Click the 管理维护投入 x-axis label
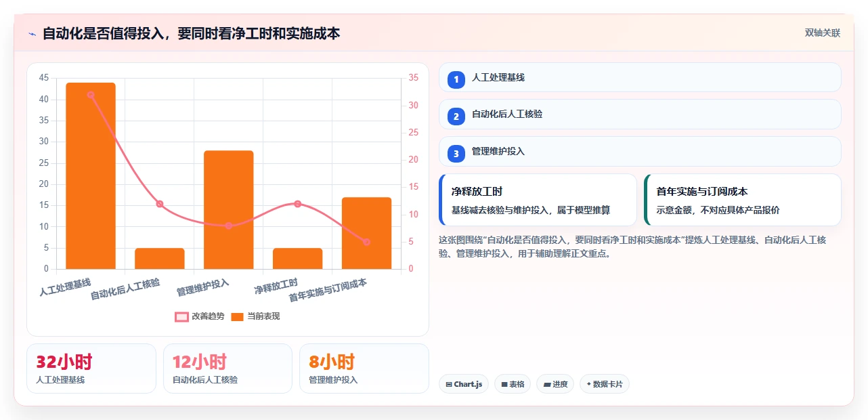Image resolution: width=868 pixels, height=420 pixels. [x=202, y=287]
